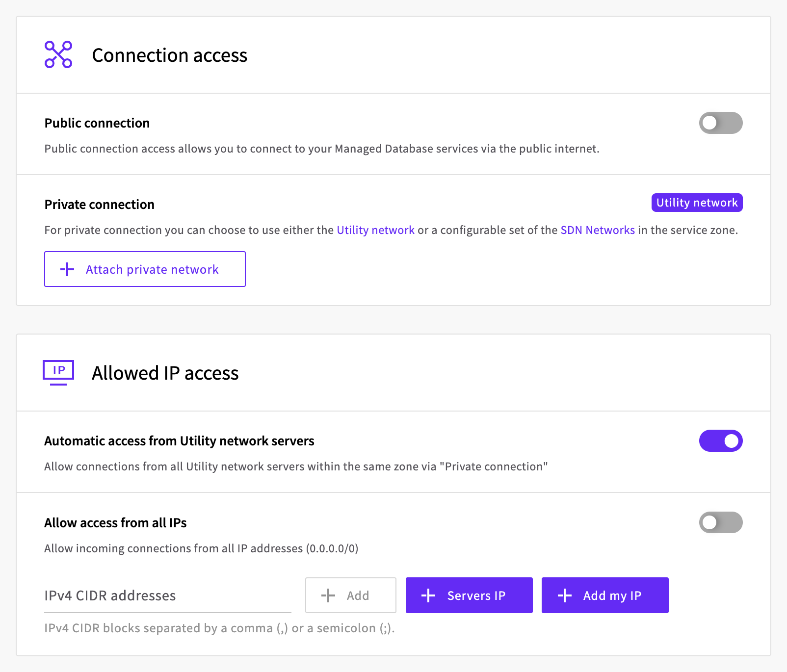The height and width of the screenshot is (672, 787).
Task: Open the Utility network link in description
Action: 376,230
